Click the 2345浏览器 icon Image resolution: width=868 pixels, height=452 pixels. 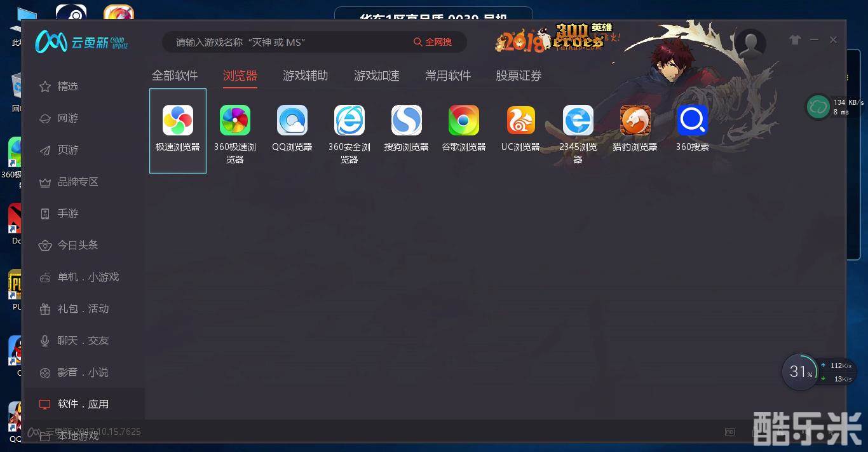point(578,121)
